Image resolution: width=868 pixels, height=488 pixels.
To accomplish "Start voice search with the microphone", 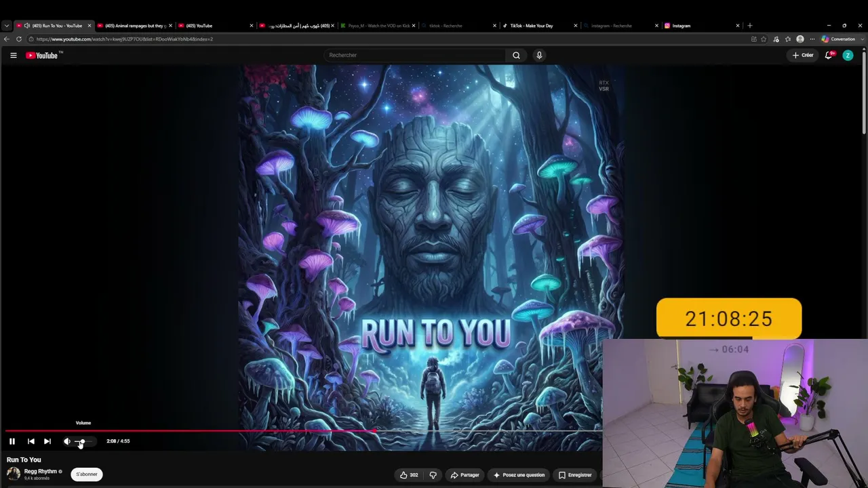I will tap(539, 56).
